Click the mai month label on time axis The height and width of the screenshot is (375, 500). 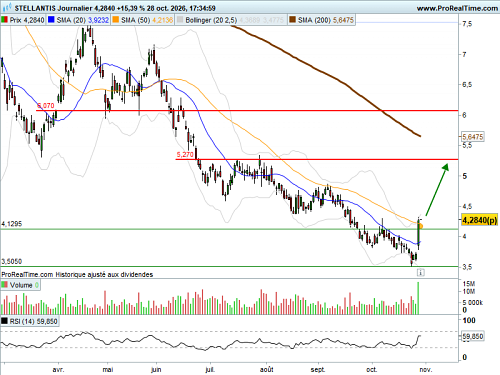(108, 369)
